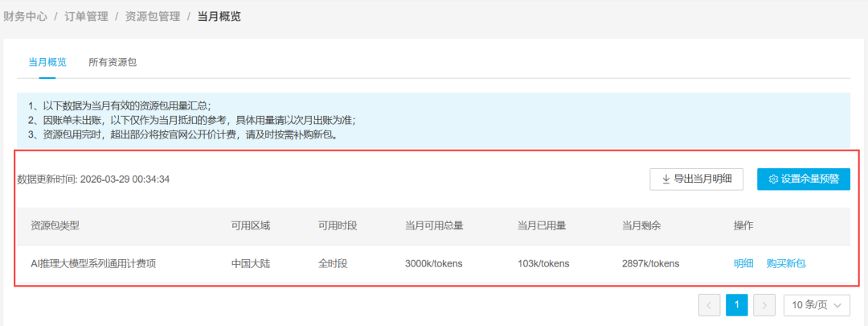
Task: Click the 资源包类型 column header
Action: pos(55,225)
